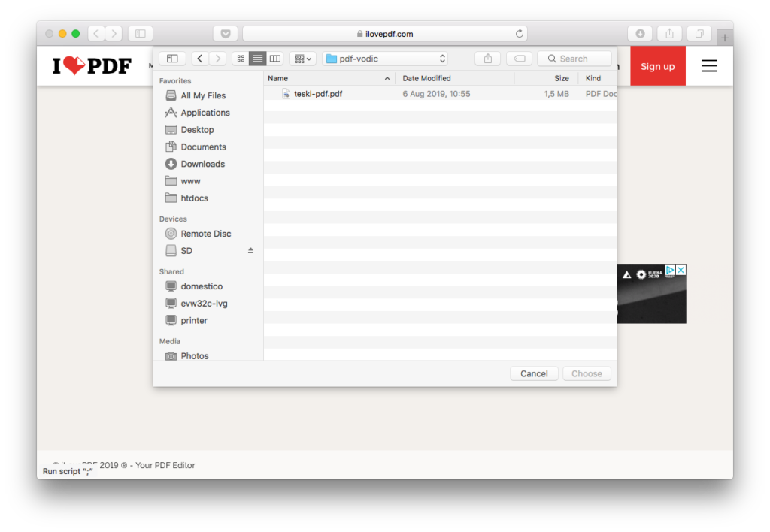Image resolution: width=770 pixels, height=532 pixels.
Task: Click the share icon in file dialog
Action: point(488,59)
